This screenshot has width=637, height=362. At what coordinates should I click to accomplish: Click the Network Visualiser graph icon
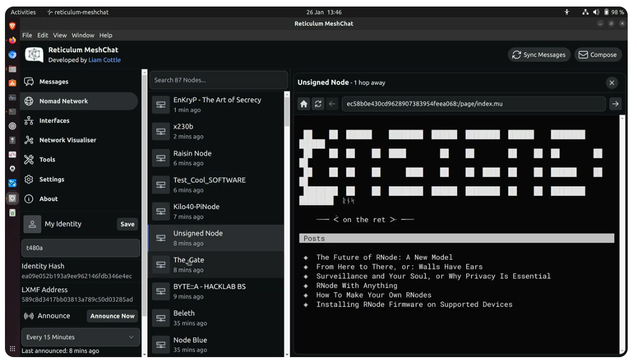point(29,140)
